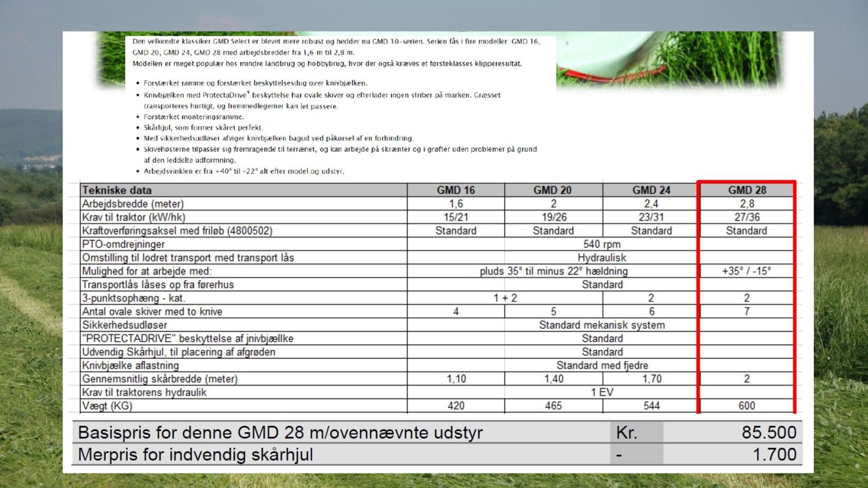This screenshot has width=868, height=488.
Task: Select the 1.700 Merpris value
Action: pos(774,454)
